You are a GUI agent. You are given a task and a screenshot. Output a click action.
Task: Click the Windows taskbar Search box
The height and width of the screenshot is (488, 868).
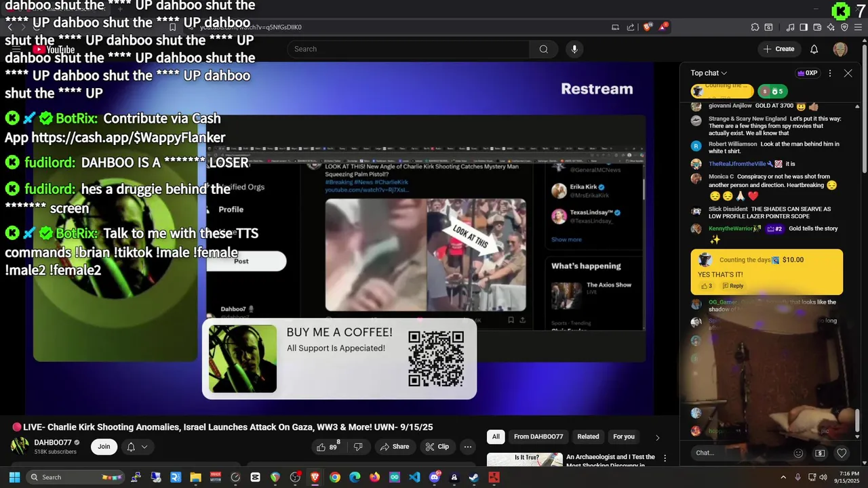point(76,477)
